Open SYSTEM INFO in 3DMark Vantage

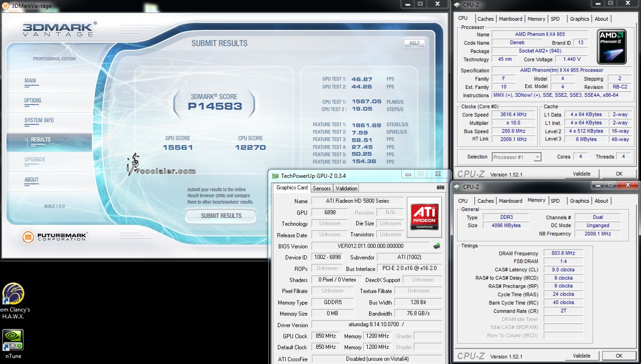pyautogui.click(x=39, y=120)
